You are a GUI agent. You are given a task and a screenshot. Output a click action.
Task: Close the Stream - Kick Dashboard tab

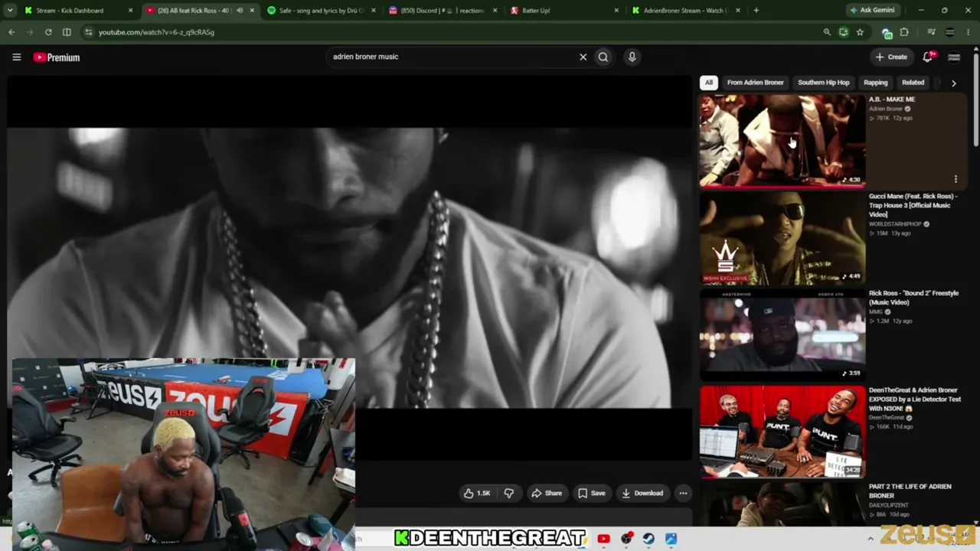pos(130,11)
